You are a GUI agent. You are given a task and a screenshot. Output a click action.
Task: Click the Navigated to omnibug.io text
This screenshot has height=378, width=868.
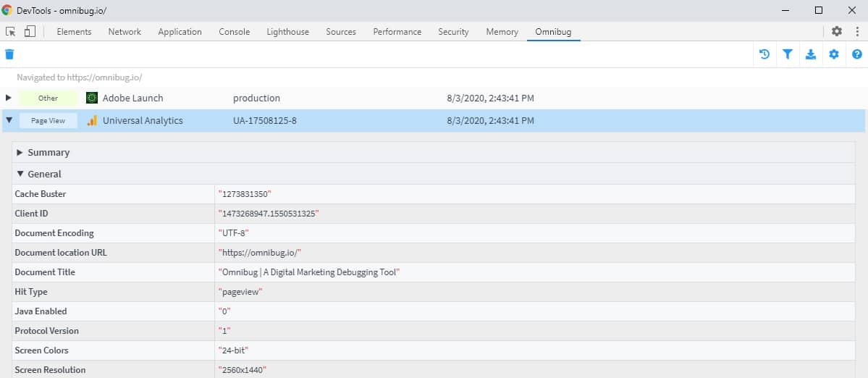click(80, 77)
